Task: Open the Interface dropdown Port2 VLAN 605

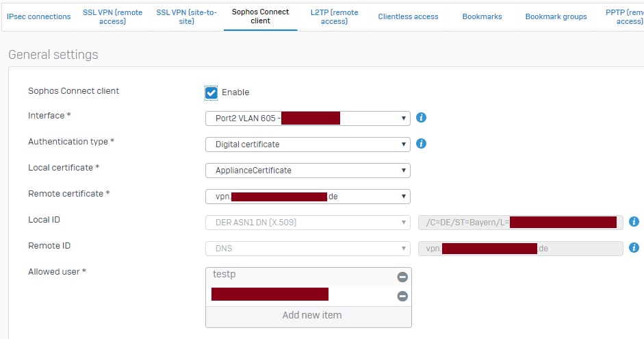Action: click(x=307, y=118)
